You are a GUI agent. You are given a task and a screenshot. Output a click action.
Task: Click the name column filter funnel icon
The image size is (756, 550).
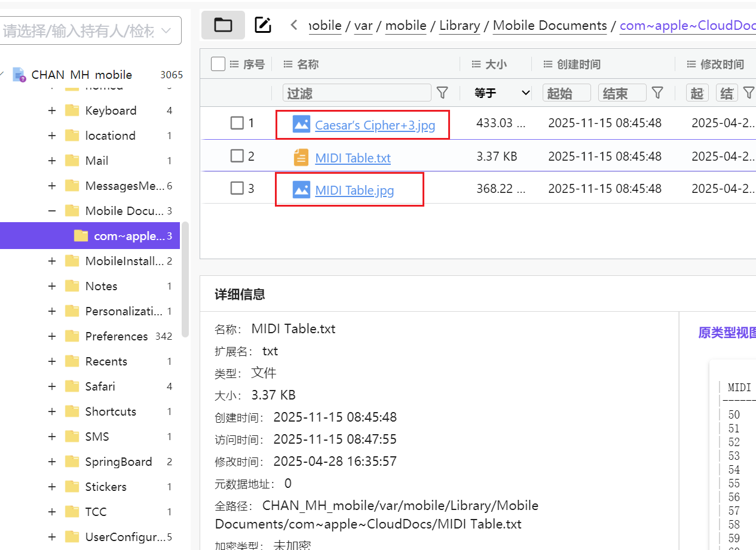pos(442,93)
